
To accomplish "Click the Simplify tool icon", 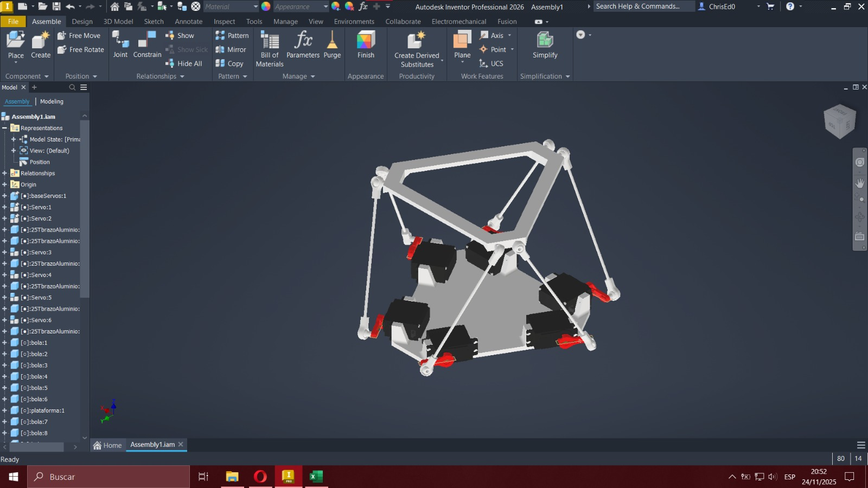I will [545, 40].
